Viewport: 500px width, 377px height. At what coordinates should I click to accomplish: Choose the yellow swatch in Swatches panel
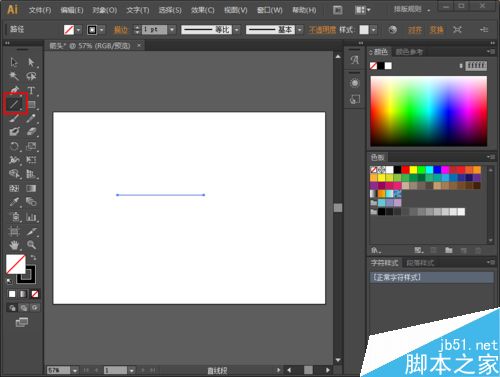tap(414, 170)
